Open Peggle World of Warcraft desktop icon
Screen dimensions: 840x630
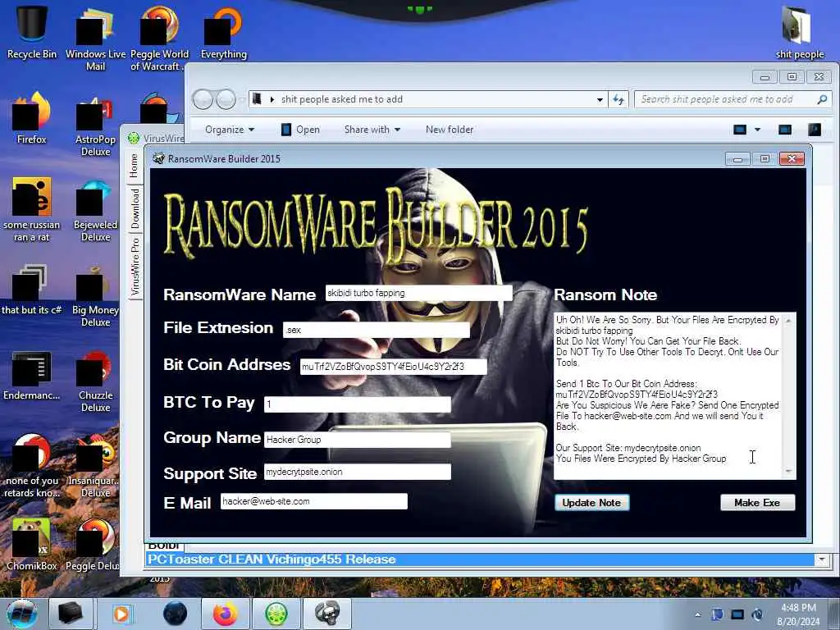(159, 40)
